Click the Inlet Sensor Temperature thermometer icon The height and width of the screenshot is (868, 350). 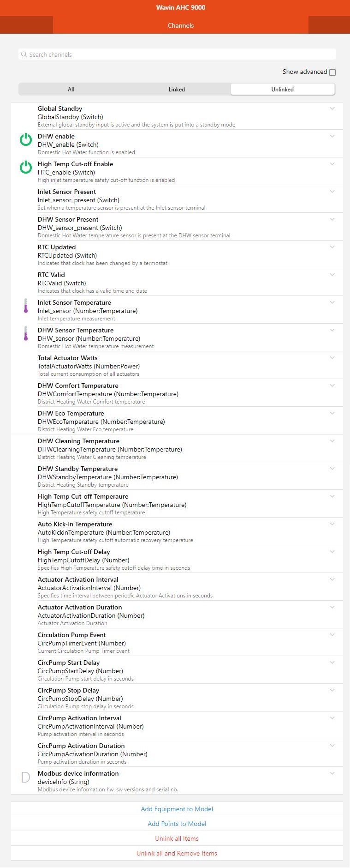[26, 306]
